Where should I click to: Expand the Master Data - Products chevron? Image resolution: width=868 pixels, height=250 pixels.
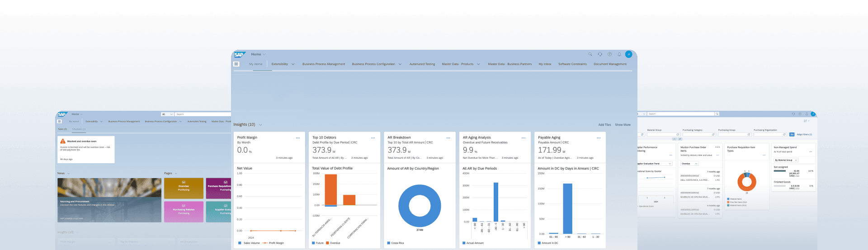click(478, 64)
